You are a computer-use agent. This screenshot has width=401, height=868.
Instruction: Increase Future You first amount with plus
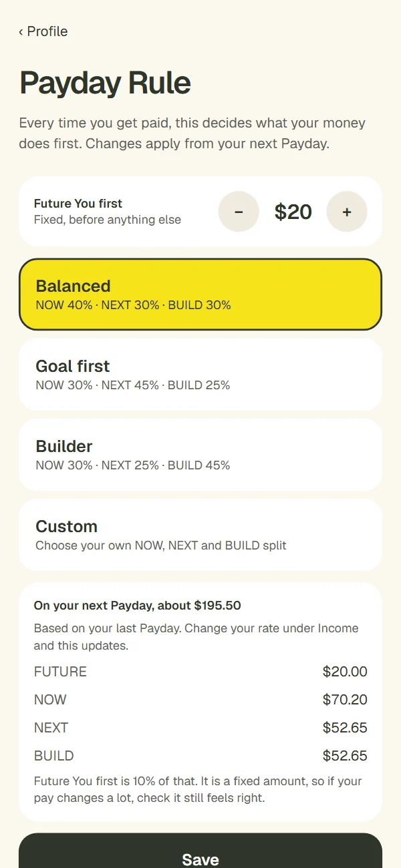point(347,212)
